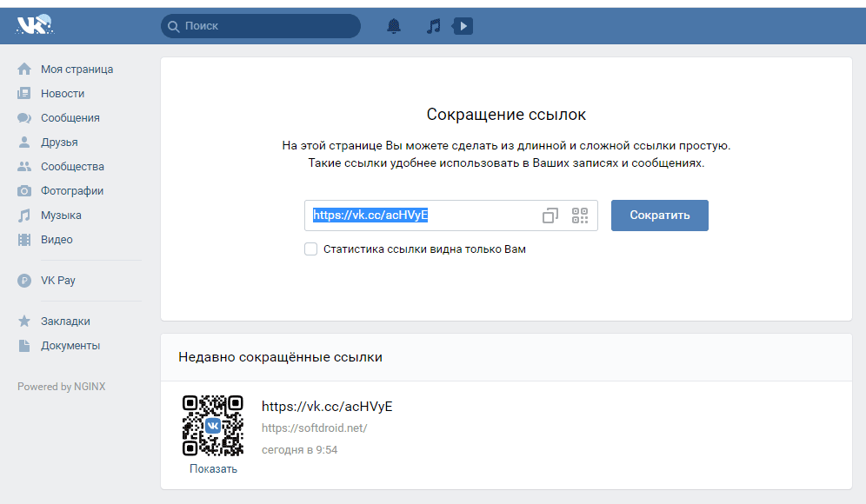Enable Статистика ссылки видна только Вам checkbox
This screenshot has height=504, width=866.
[x=311, y=249]
